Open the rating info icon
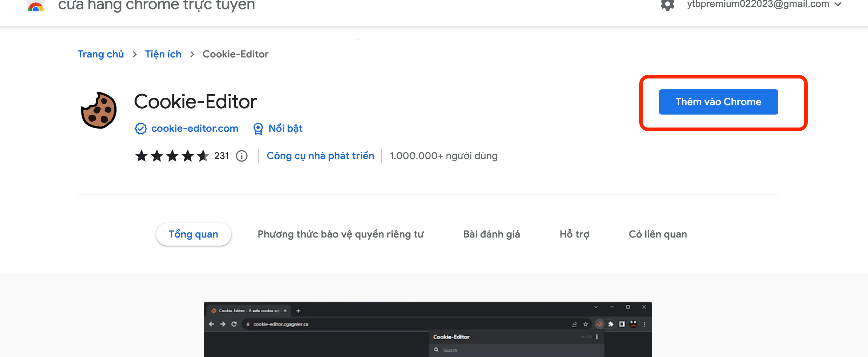Screen dimensions: 868x357 [242, 156]
